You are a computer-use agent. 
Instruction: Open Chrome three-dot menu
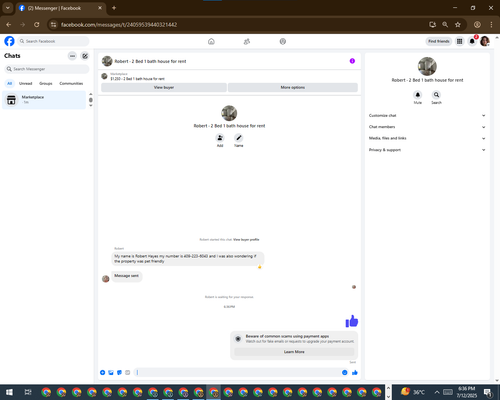pyautogui.click(x=491, y=24)
